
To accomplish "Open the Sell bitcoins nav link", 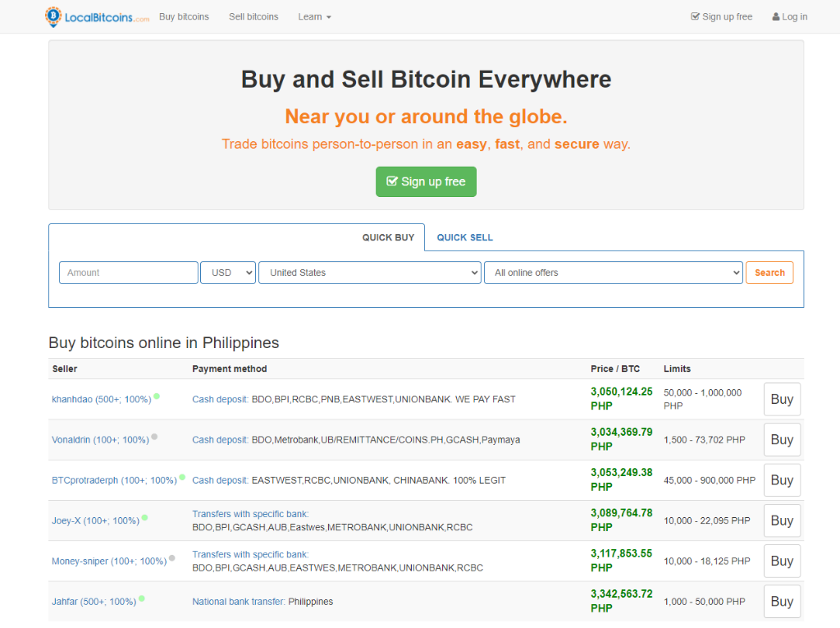I will pos(253,16).
